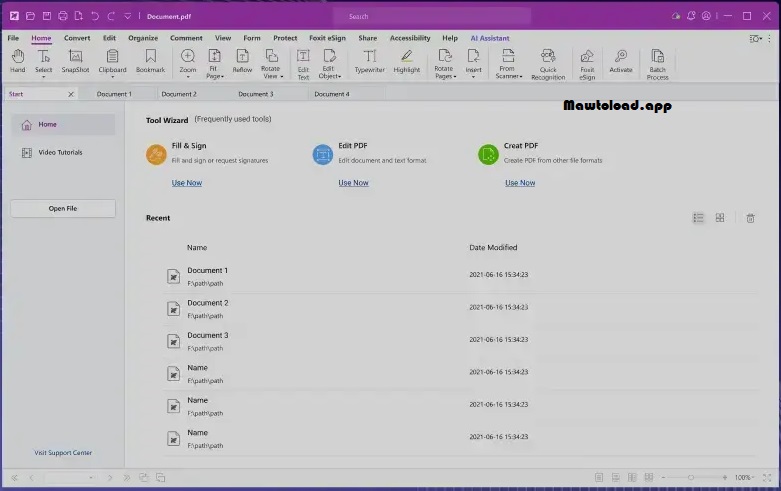Expand the Insert dropdown
This screenshot has width=781, height=491.
click(473, 77)
